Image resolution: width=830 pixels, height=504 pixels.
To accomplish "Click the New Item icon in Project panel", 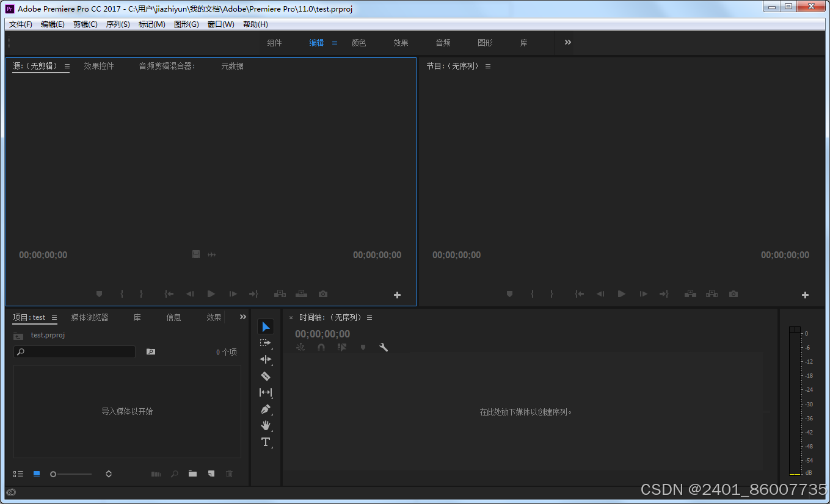I will [x=211, y=473].
